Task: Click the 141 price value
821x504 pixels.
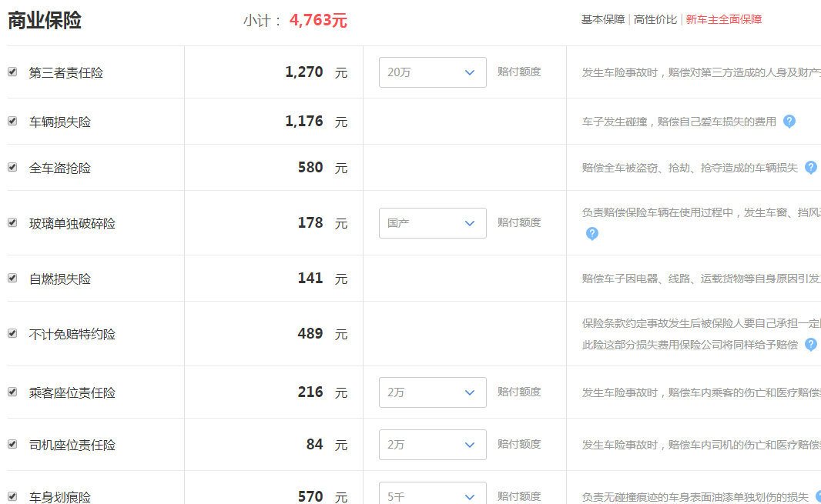Action: click(x=310, y=278)
